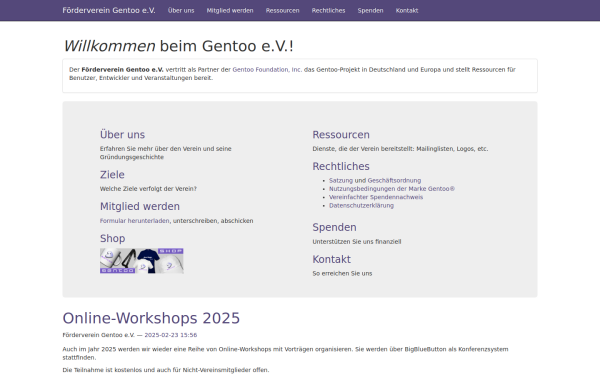Click the 2025-02-23 15:56 date link
This screenshot has height=375, width=600.
click(171, 335)
